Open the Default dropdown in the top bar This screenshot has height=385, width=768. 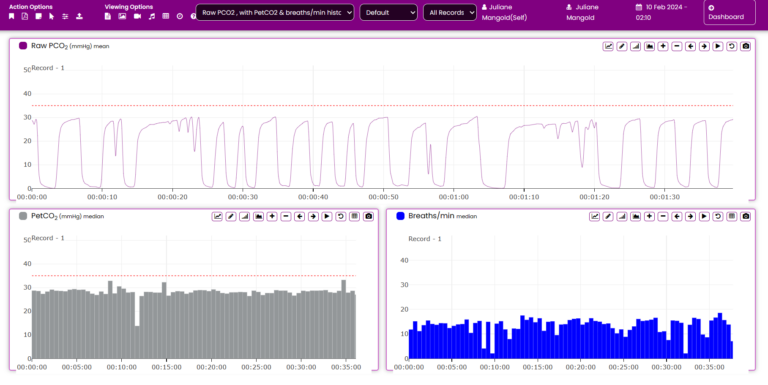click(x=388, y=12)
